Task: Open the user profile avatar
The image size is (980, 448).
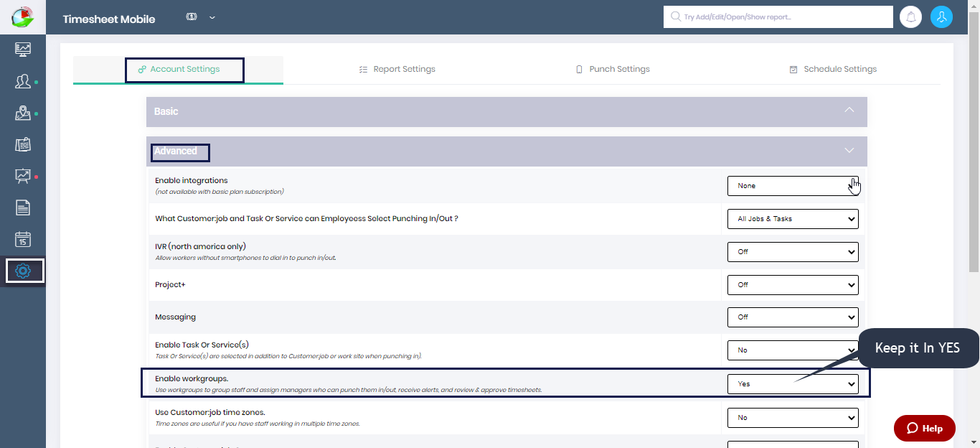Action: pos(941,17)
